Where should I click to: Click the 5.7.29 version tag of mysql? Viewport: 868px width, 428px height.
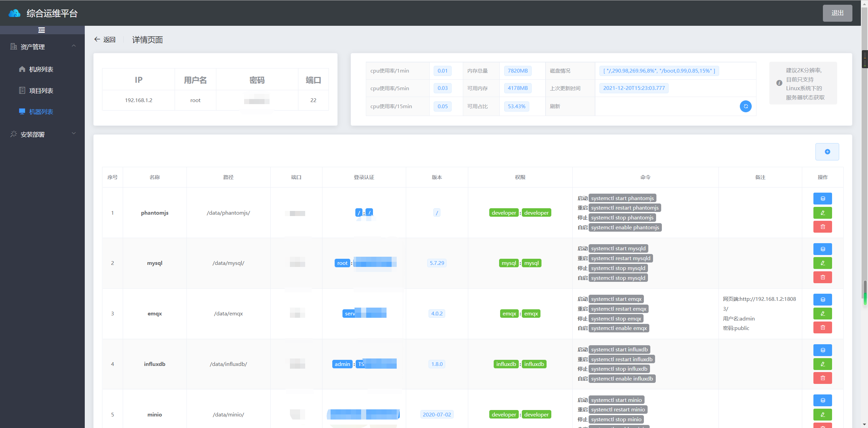click(x=436, y=263)
